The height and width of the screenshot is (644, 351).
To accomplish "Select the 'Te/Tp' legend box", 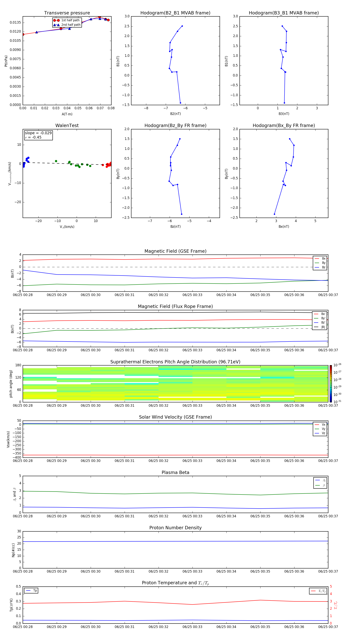I will [x=318, y=591].
